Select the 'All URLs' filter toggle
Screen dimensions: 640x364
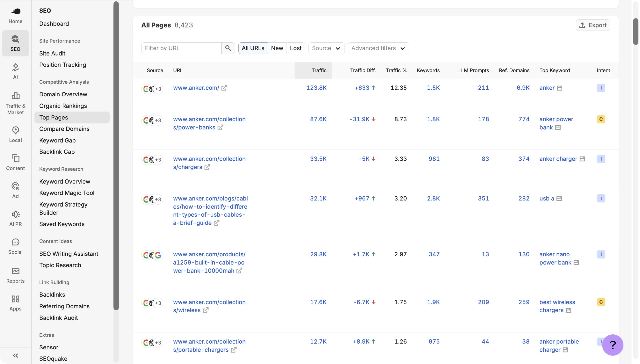click(253, 48)
